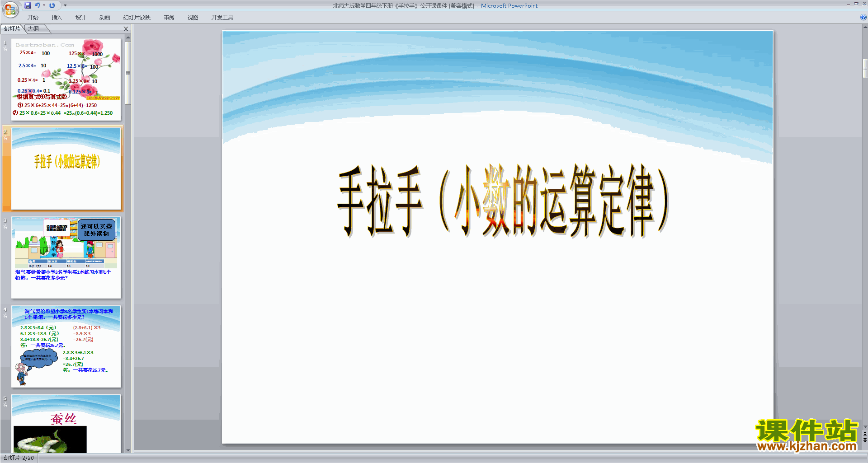Image resolution: width=868 pixels, height=463 pixels.
Task: Click the blue Help question mark icon
Action: tap(863, 18)
